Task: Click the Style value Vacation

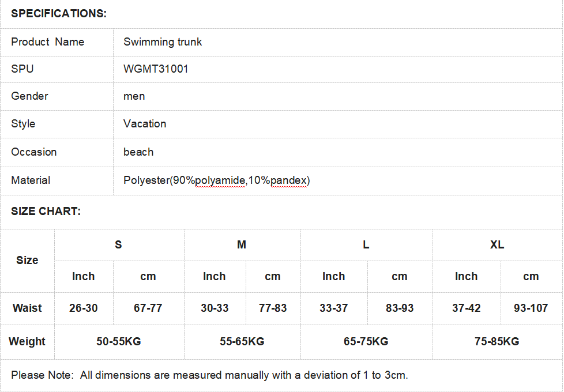Action: 145,124
